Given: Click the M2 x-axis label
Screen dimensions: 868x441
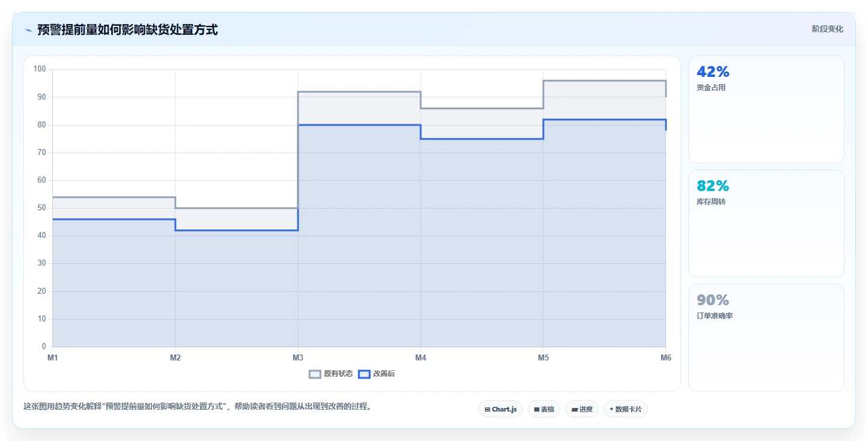Looking at the screenshot, I should tap(176, 357).
